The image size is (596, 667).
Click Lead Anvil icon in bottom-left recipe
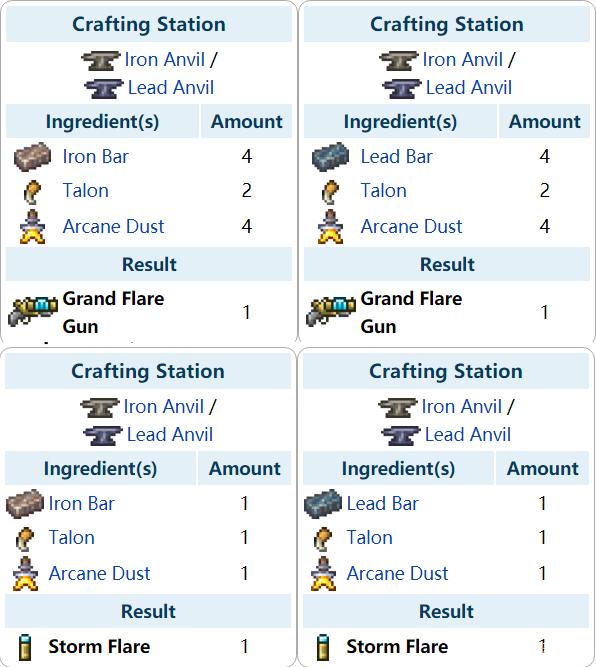pos(103,436)
